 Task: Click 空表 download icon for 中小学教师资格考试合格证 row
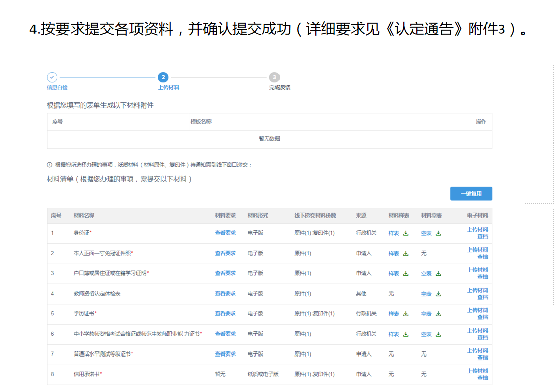[438, 335]
